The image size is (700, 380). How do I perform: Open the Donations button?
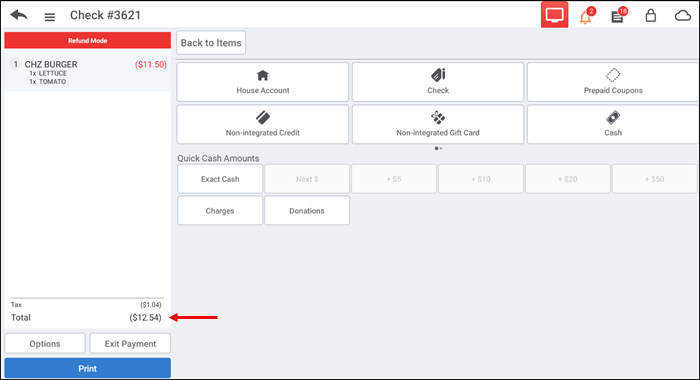pos(307,211)
